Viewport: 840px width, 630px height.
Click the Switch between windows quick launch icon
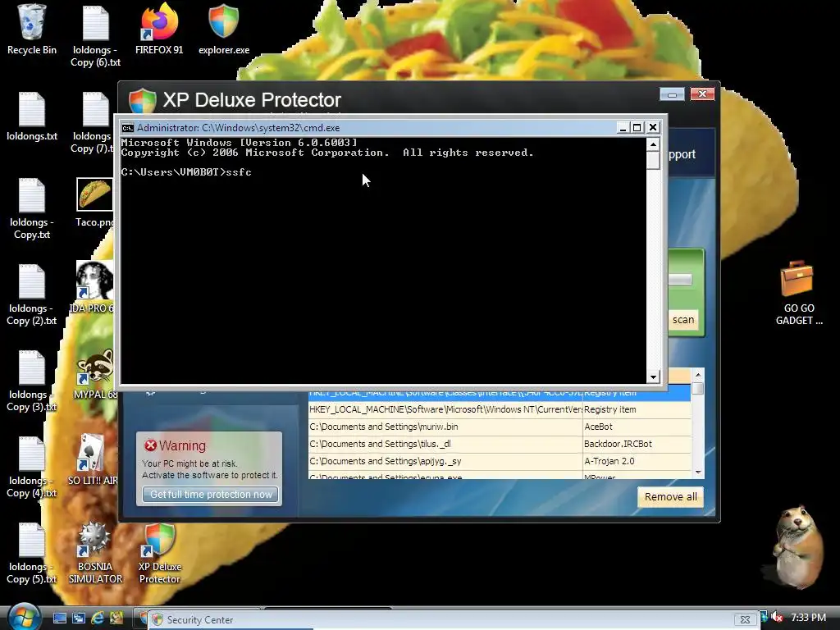[x=79, y=619]
